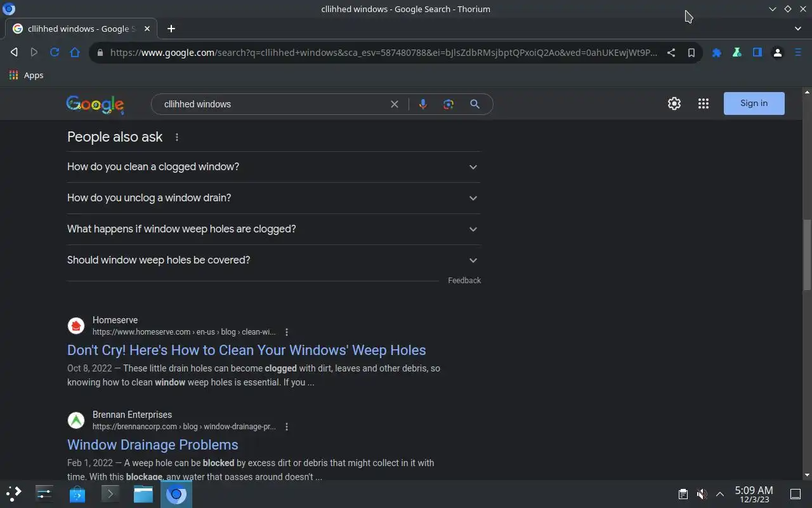Start voice search with microphone icon
The image size is (812, 508).
coord(423,104)
